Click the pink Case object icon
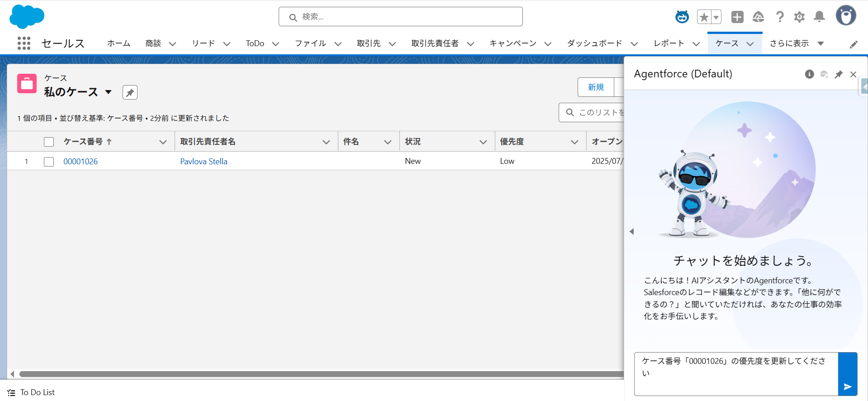The height and width of the screenshot is (401, 868). point(27,83)
